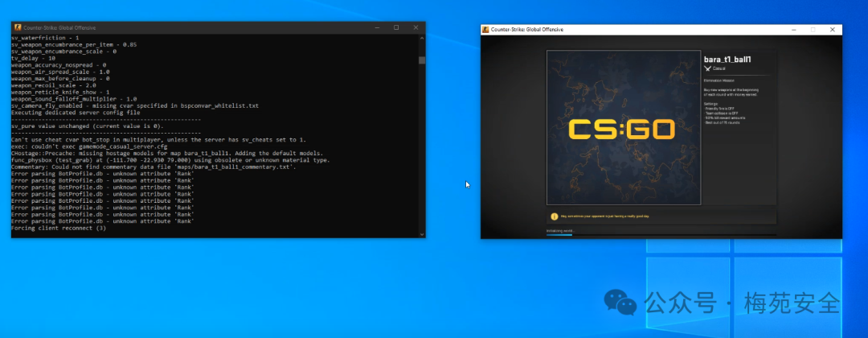Click the line 'sv_weapon_encumbrance_per_item - 0.85'
Viewport: 868px width, 338px height.
pos(74,44)
